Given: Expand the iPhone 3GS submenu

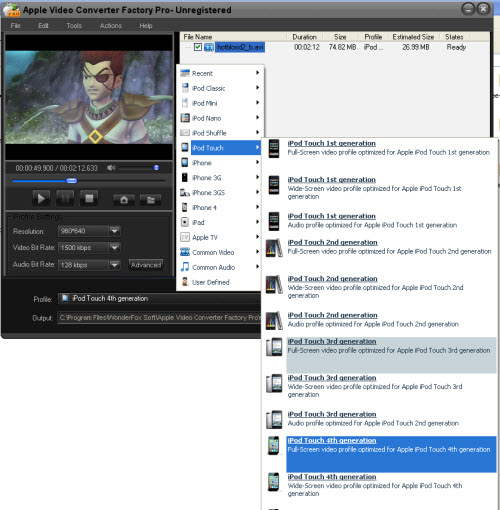Looking at the screenshot, I should click(x=220, y=193).
